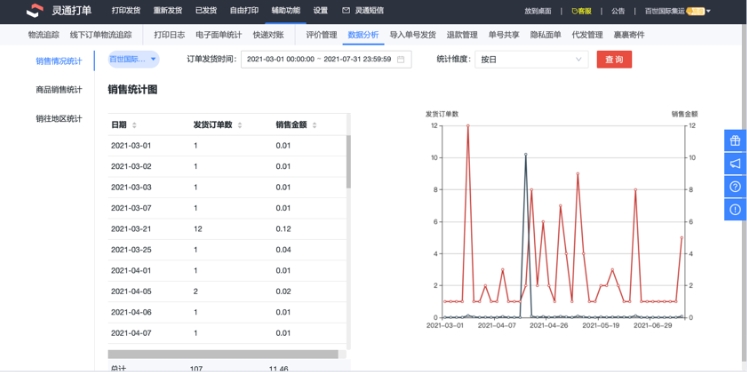
Task: Switch to the 裹裹寄件 tab
Action: [629, 35]
